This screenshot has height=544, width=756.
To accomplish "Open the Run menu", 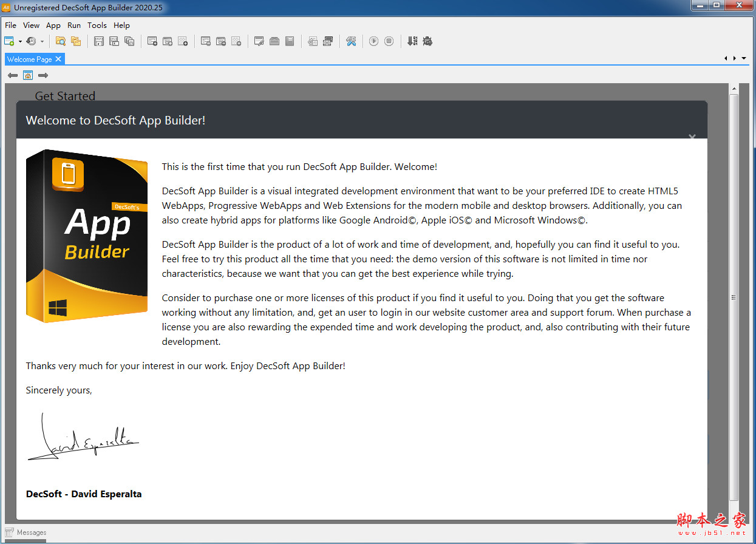I will (x=74, y=25).
